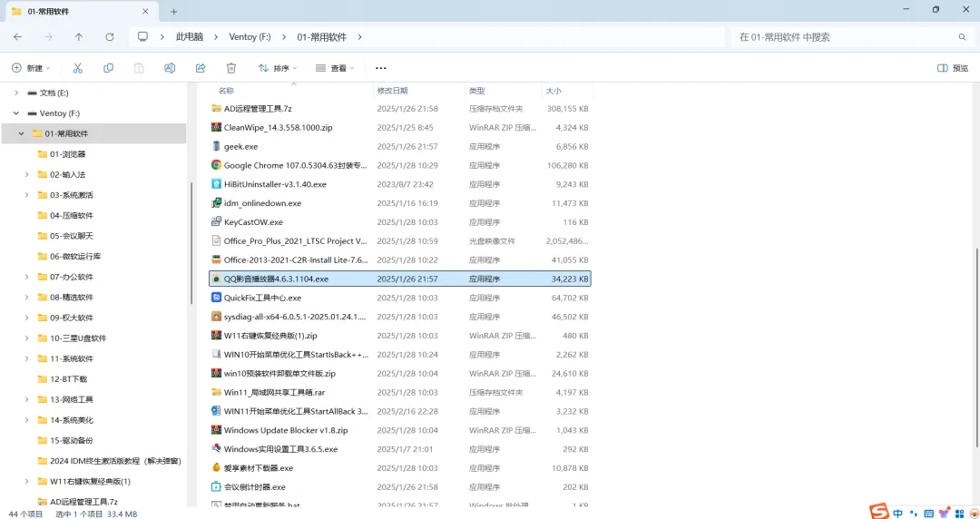Viewport: 980px width, 519px height.
Task: Click the Office-2013-2021-C2R file icon
Action: pyautogui.click(x=216, y=259)
